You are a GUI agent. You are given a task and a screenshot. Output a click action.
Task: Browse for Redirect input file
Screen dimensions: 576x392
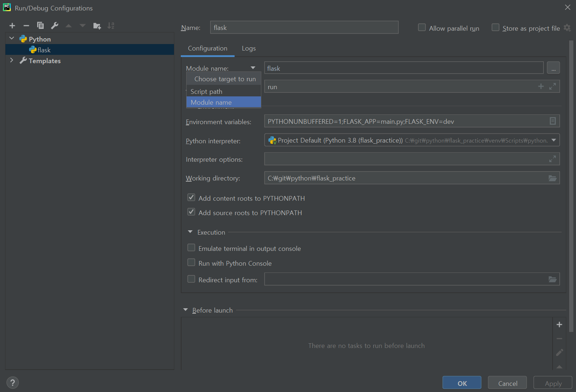tap(553, 279)
